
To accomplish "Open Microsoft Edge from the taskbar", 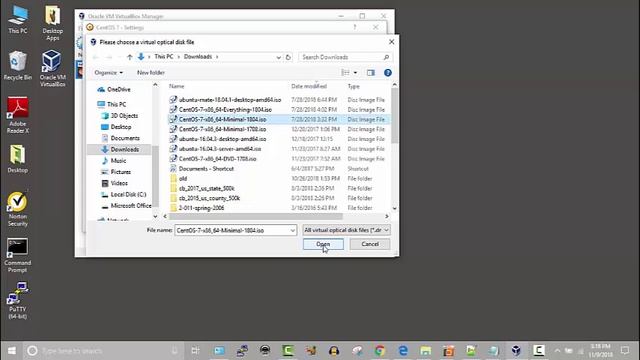I will click(x=403, y=351).
